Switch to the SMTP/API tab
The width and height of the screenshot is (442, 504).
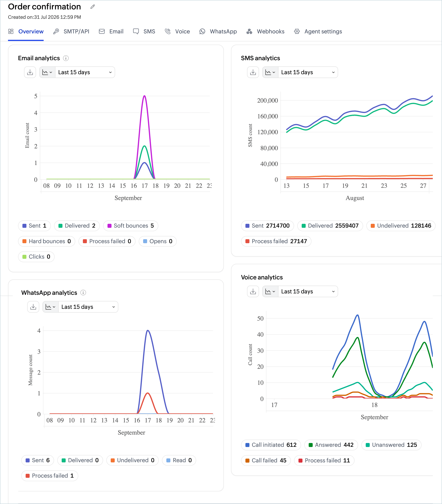pyautogui.click(x=71, y=32)
